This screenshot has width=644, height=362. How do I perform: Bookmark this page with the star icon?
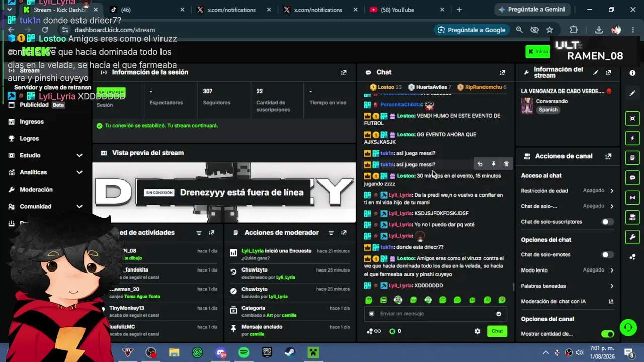(550, 30)
